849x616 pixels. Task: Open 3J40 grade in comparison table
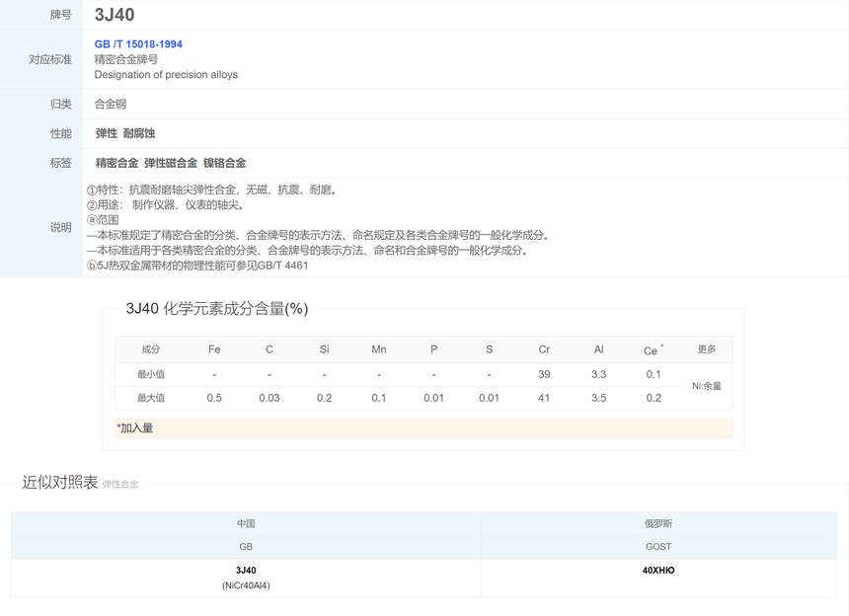coord(246,570)
